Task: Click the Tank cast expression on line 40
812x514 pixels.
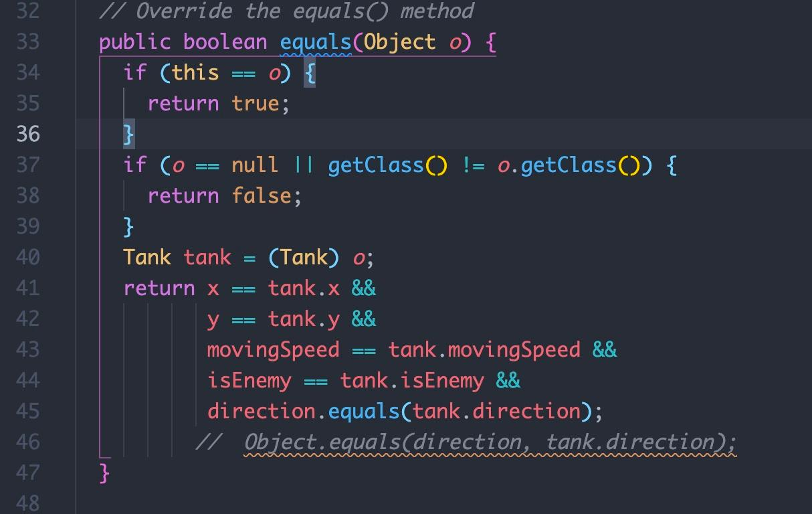Action: click(x=306, y=257)
